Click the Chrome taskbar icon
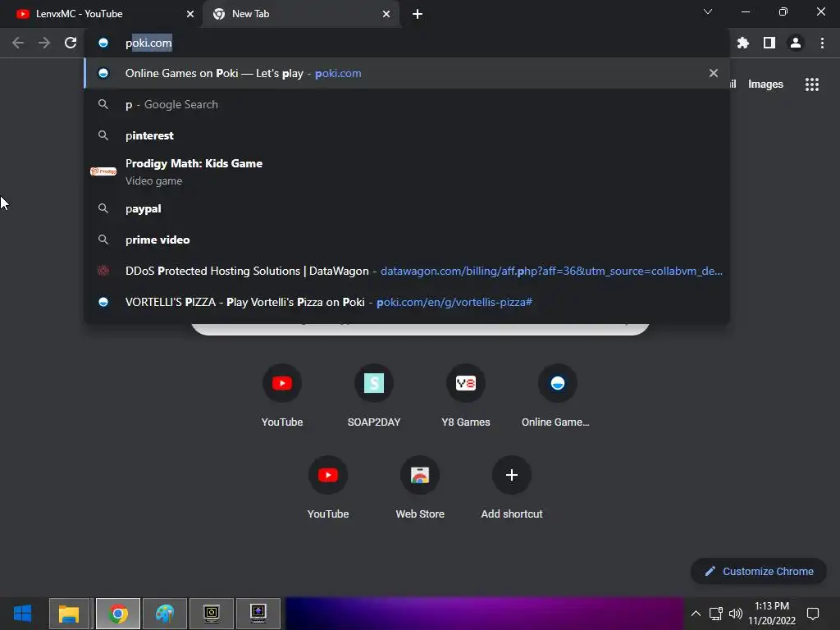This screenshot has width=840, height=630. point(118,614)
